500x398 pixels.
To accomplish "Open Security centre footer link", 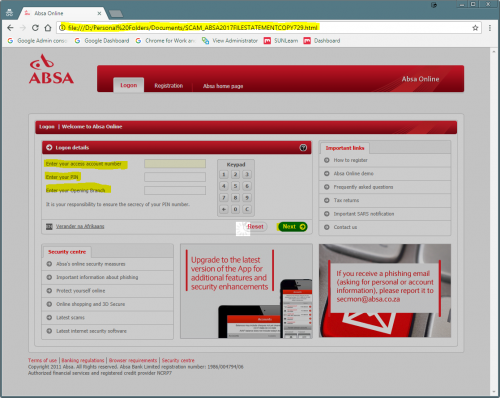I will pyautogui.click(x=178, y=360).
